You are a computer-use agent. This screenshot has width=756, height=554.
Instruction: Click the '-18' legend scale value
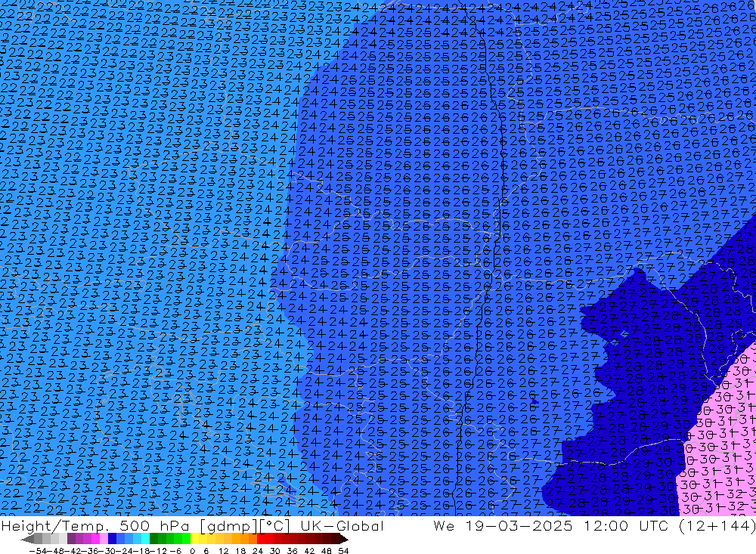click(x=141, y=551)
